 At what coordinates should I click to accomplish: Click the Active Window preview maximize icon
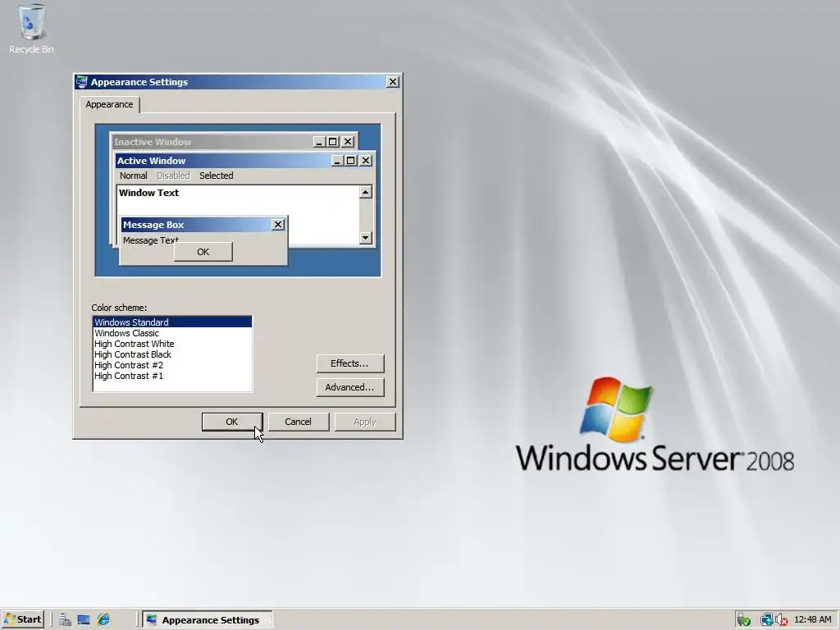click(x=351, y=161)
